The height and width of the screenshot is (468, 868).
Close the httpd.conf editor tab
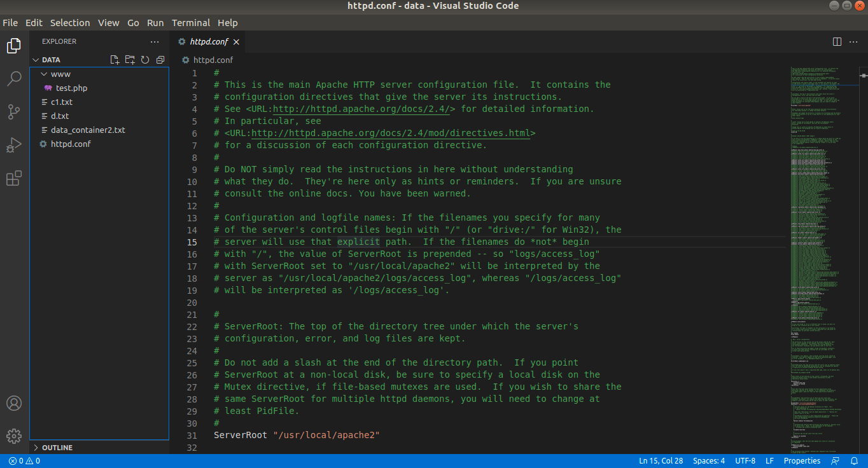236,42
